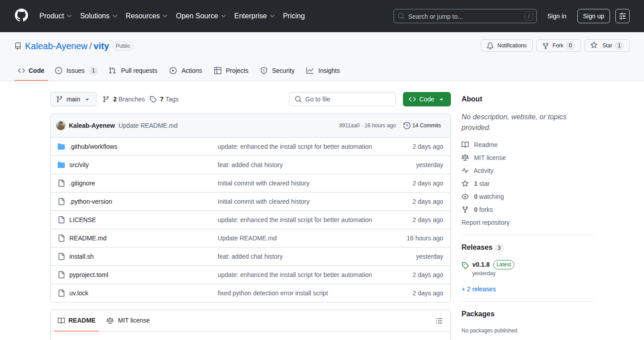Click the Go to file input

tap(342, 99)
